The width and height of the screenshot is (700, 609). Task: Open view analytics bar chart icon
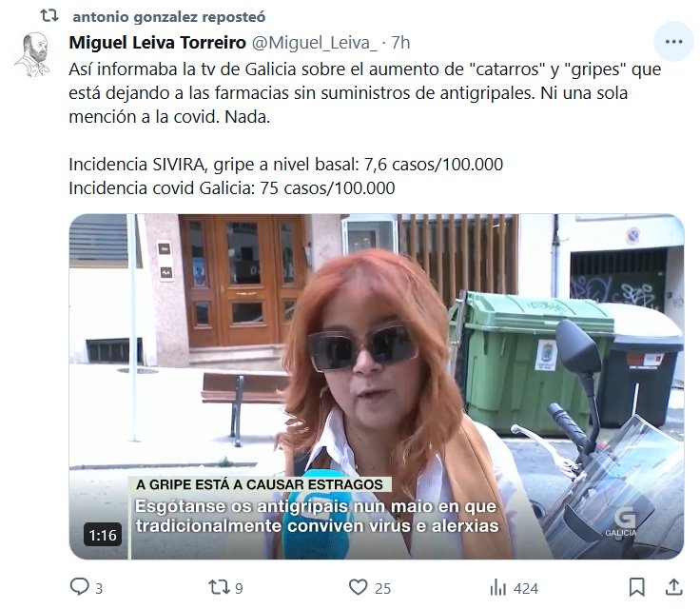[498, 587]
